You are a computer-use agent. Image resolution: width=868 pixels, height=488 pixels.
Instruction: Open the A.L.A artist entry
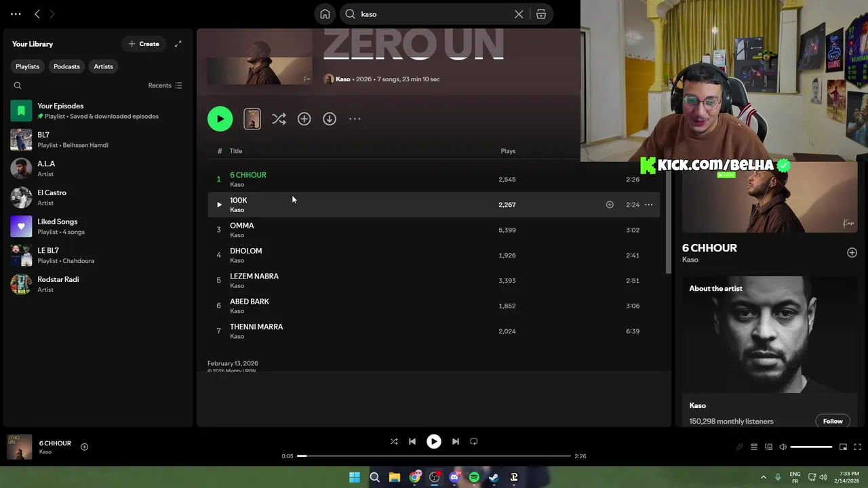point(98,169)
